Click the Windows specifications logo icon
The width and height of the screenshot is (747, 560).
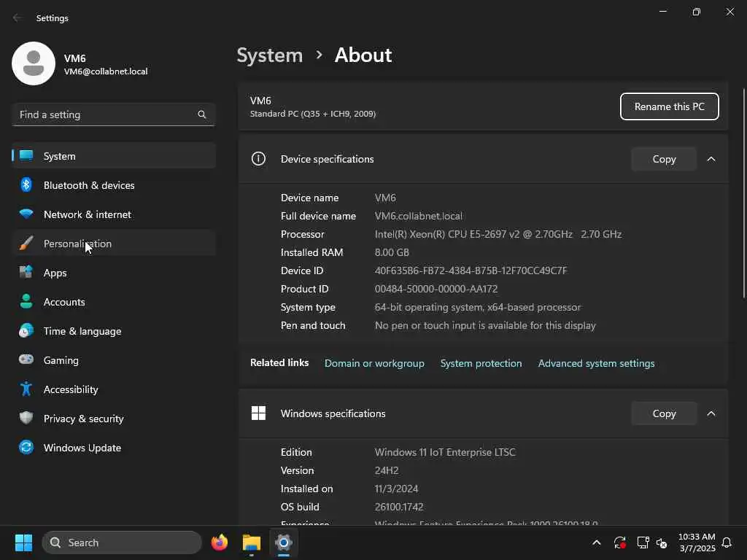tap(258, 413)
